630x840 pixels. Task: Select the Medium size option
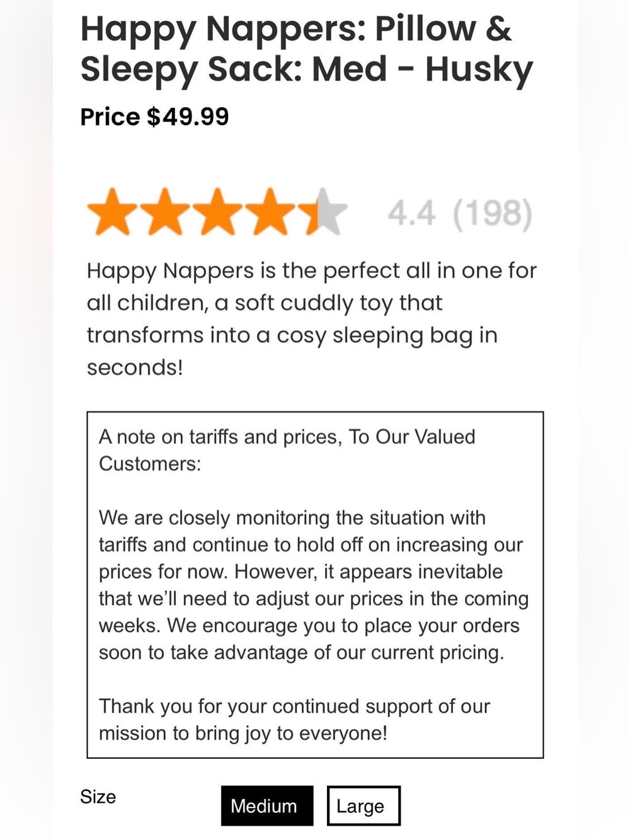tap(267, 805)
